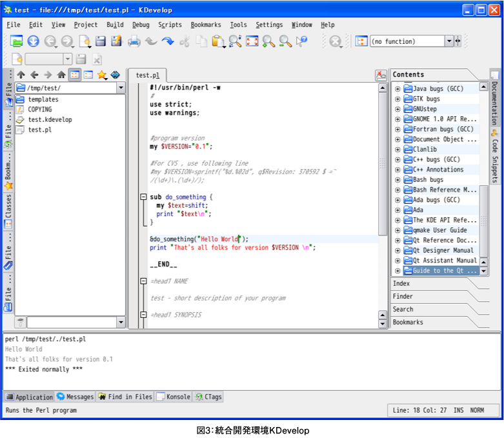This screenshot has height=438, width=504.
Task: Collapse the do_something sub fold marker
Action: [x=144, y=197]
